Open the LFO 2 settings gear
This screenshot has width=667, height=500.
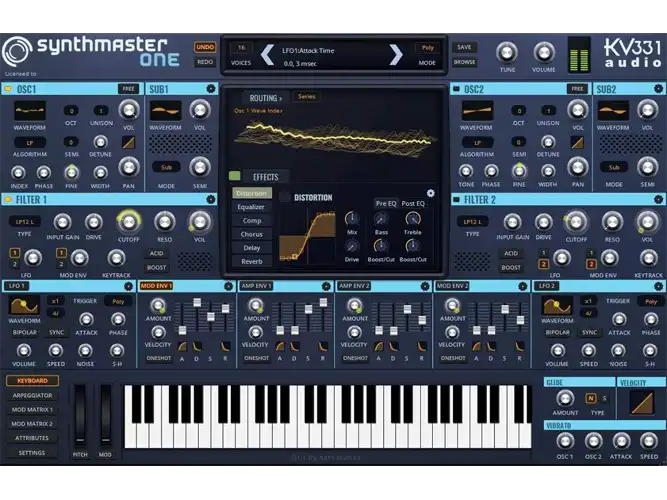[658, 286]
